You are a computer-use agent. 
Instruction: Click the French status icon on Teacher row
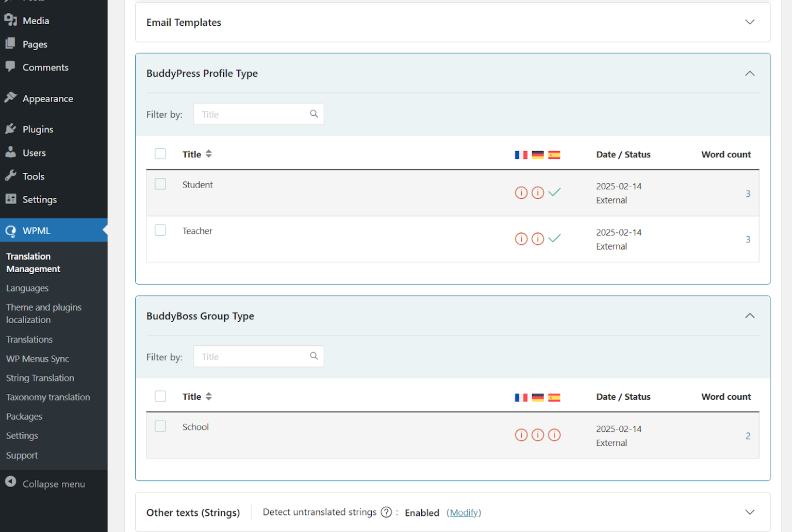521,238
